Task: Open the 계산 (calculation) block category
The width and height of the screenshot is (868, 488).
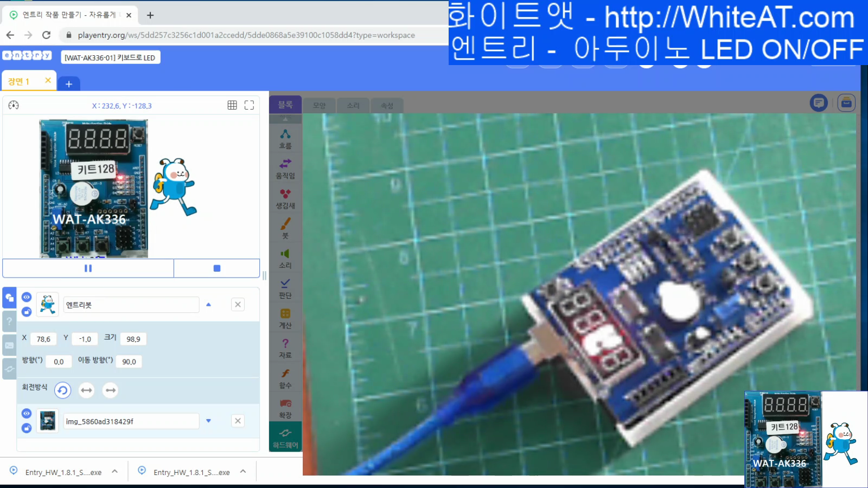Action: pyautogui.click(x=285, y=318)
